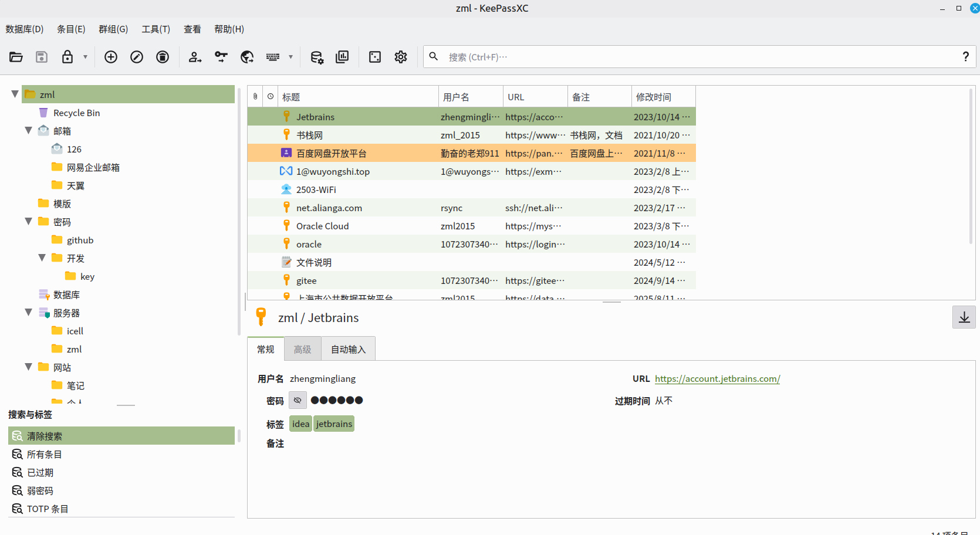Open the 工具(T) menu
Screen dimensions: 980x535
point(156,29)
